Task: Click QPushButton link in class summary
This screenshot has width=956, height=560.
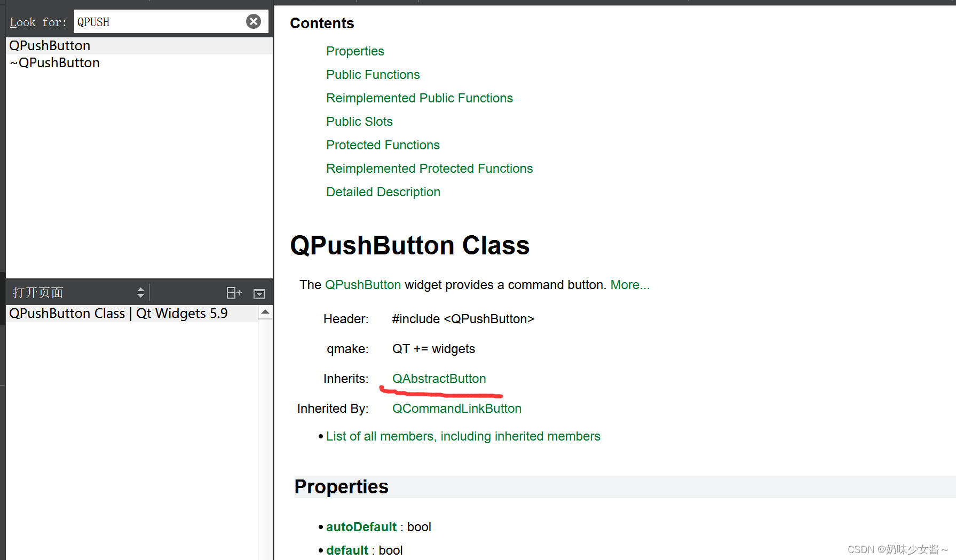Action: pyautogui.click(x=363, y=285)
